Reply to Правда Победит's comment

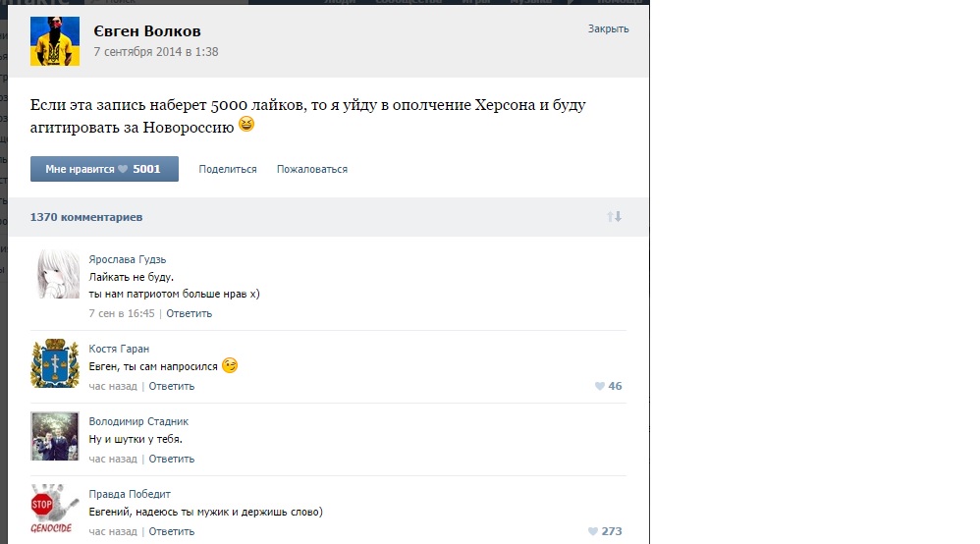[172, 531]
